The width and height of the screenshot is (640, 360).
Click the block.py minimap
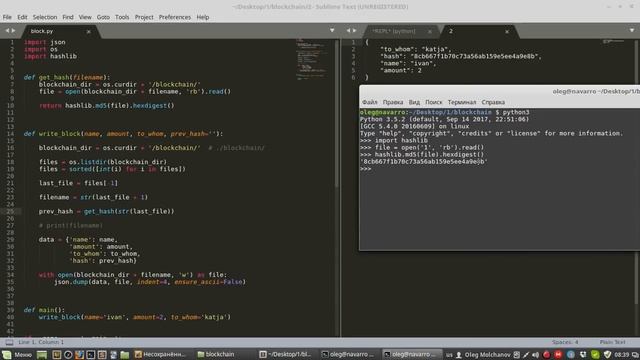[312, 59]
